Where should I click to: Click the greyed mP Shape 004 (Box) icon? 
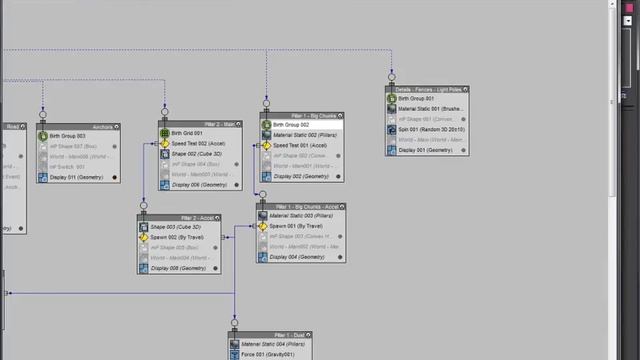pyautogui.click(x=164, y=164)
